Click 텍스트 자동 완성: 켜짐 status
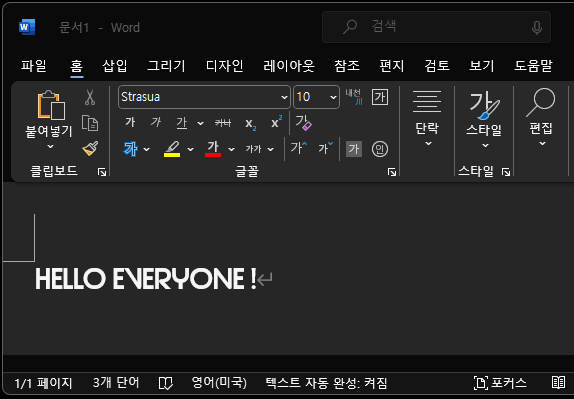 [327, 383]
